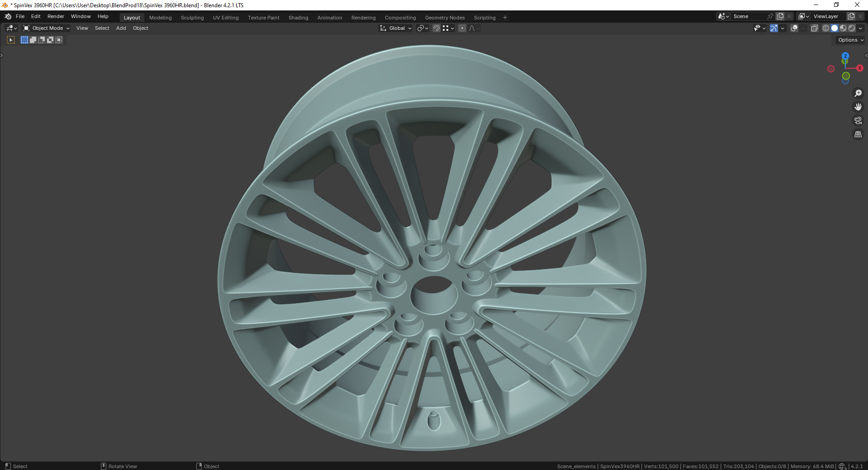Viewport: 868px width, 470px height.
Task: Expand viewport shading options dropdown
Action: pos(860,28)
